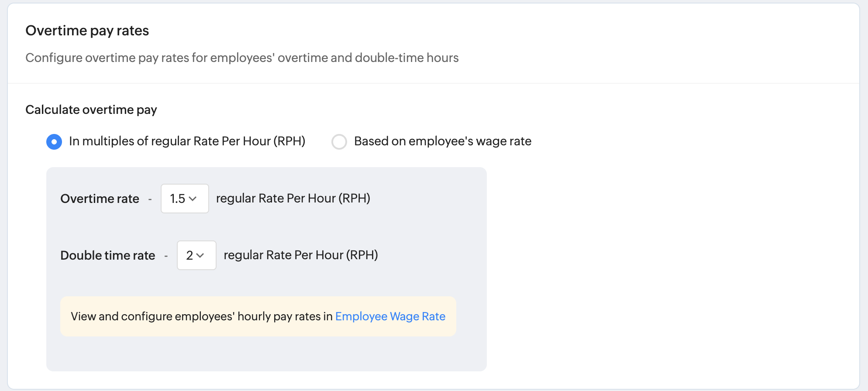Click the Double time rate field label
The height and width of the screenshot is (391, 868).
click(108, 256)
